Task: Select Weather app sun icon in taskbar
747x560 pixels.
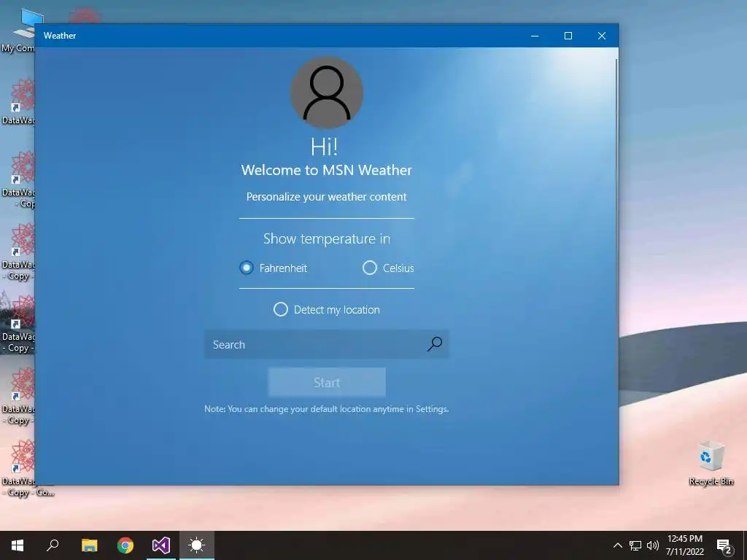Action: (x=197, y=545)
